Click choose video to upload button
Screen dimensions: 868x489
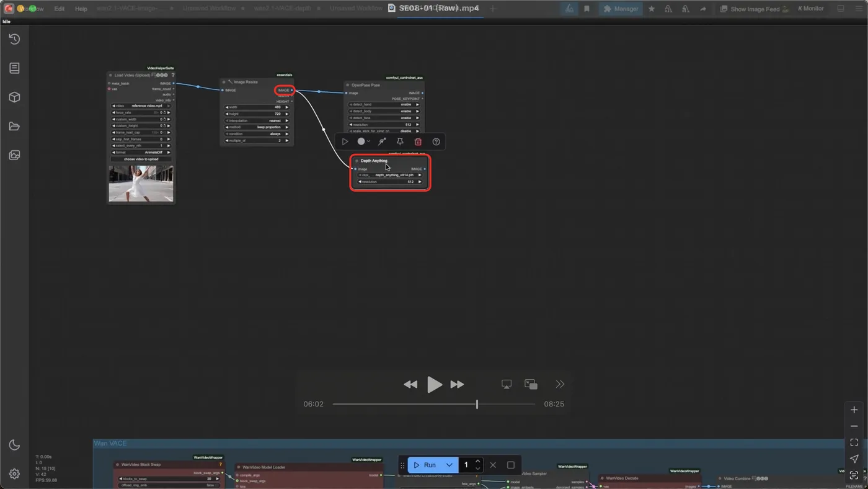point(141,159)
